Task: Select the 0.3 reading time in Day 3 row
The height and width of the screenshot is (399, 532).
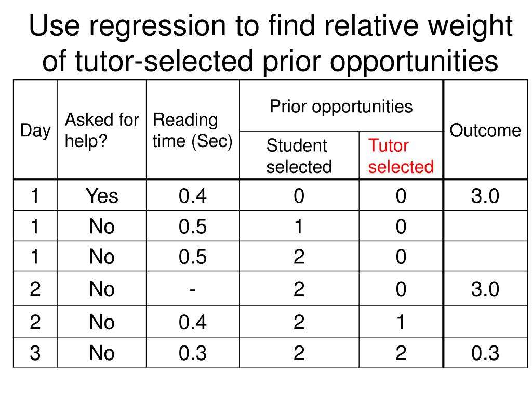Action: pyautogui.click(x=192, y=353)
